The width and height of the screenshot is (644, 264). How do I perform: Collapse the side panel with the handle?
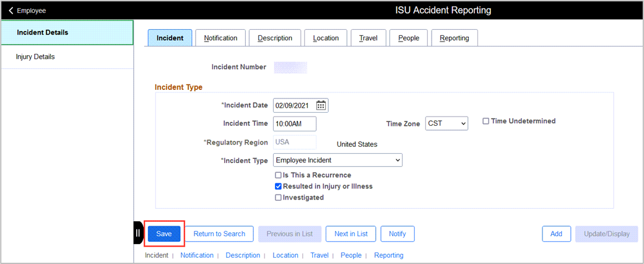pyautogui.click(x=138, y=233)
